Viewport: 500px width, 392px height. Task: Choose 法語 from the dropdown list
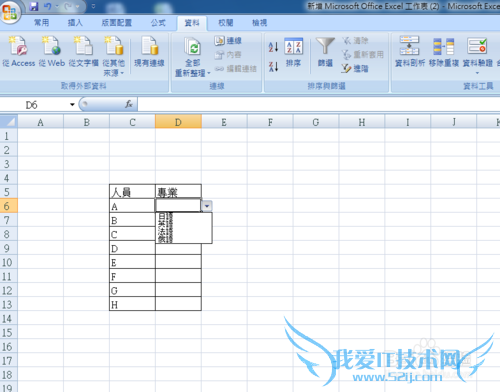click(x=184, y=232)
